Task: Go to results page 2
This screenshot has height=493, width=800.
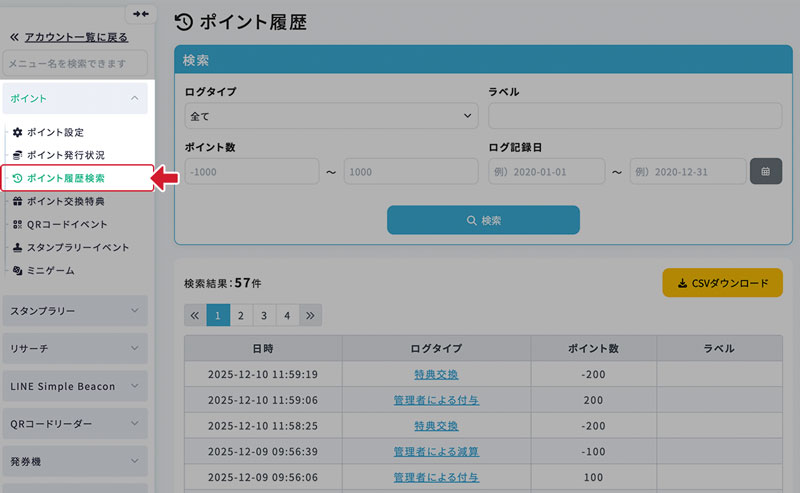Action: [x=241, y=315]
